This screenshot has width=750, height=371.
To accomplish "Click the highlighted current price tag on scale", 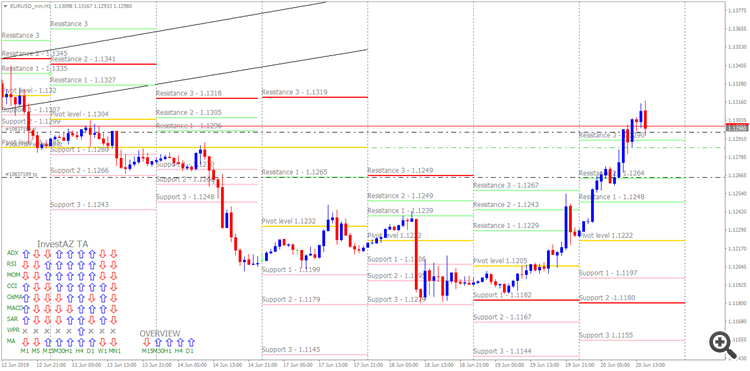I will [737, 128].
